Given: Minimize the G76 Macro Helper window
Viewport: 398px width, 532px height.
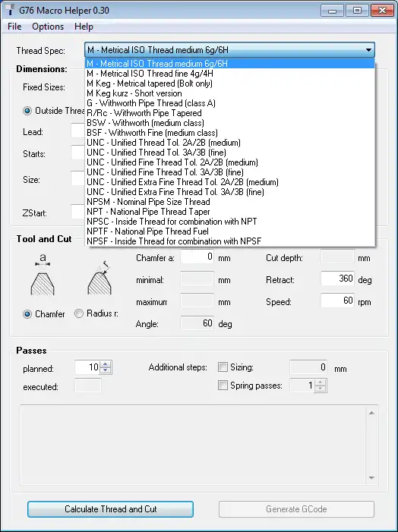Looking at the screenshot, I should tap(332, 11).
